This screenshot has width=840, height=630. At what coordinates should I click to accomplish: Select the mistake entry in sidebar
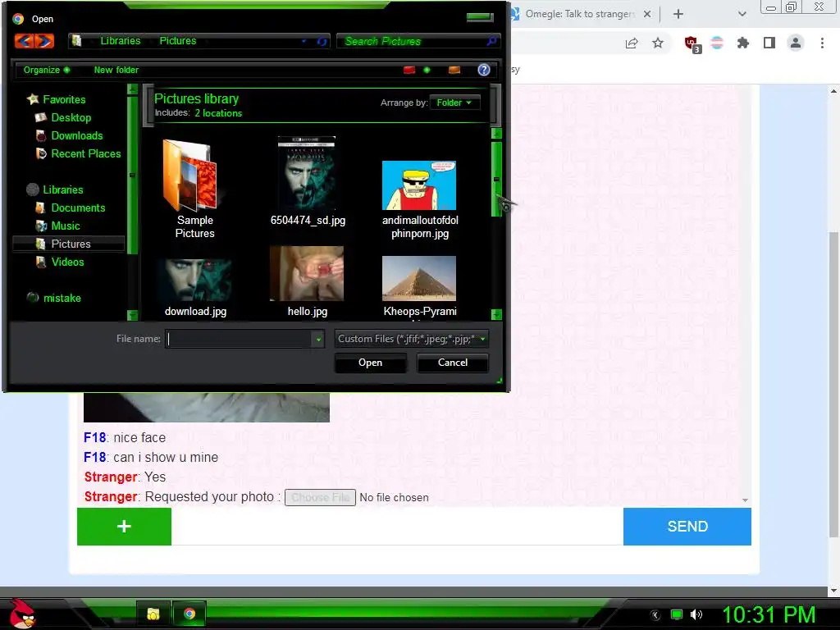62,298
